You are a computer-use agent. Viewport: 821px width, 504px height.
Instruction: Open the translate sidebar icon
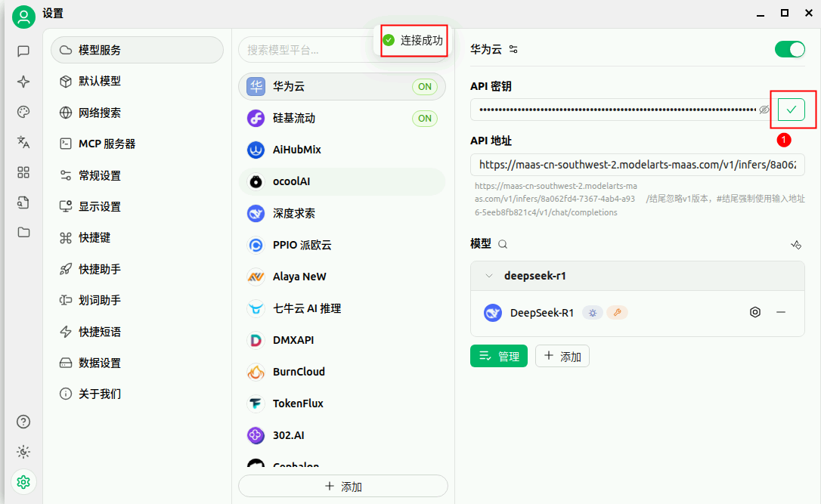pos(23,142)
